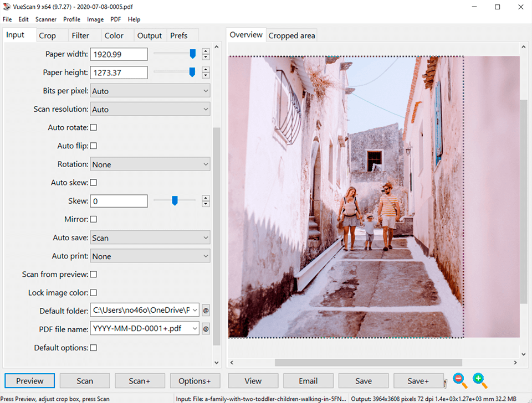Click the Scan+ button
The image size is (532, 403).
(140, 381)
